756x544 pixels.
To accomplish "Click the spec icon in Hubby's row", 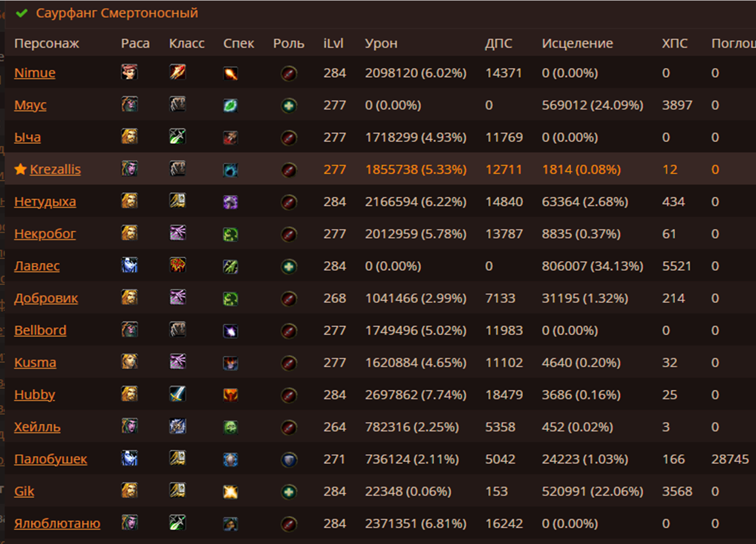I will click(x=230, y=395).
